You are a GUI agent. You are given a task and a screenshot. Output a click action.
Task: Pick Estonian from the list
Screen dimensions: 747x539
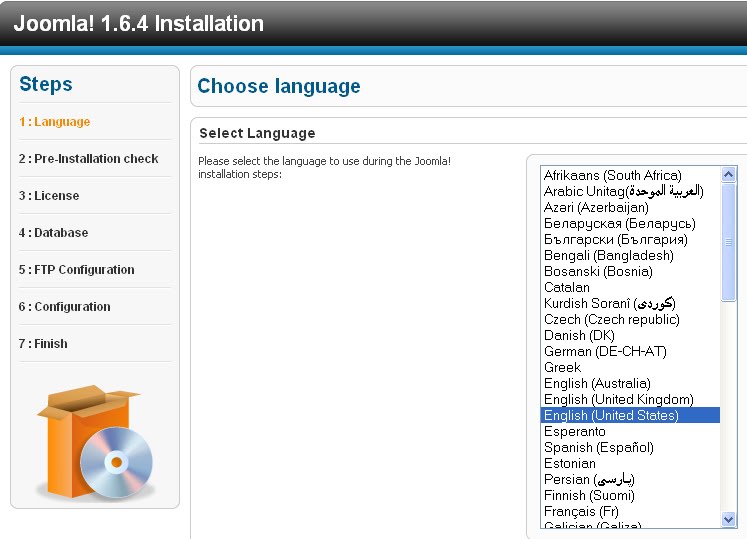point(630,464)
